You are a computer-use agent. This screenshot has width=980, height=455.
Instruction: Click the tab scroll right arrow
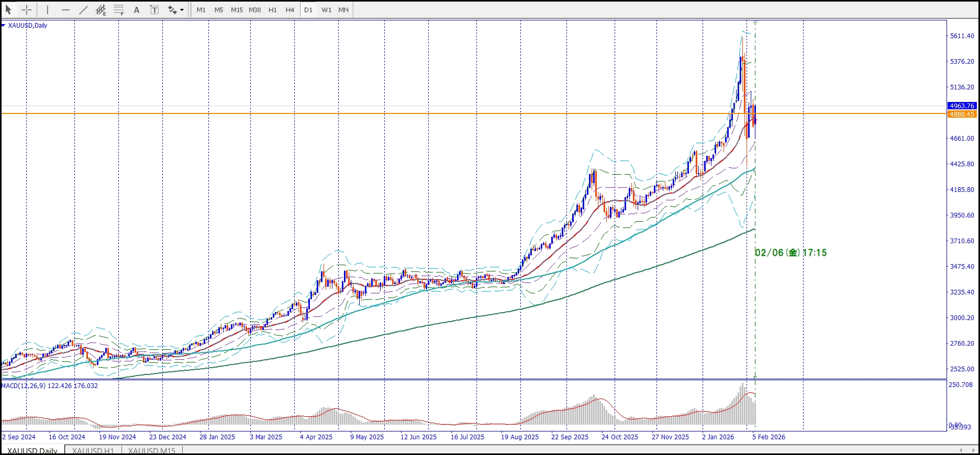(971, 450)
